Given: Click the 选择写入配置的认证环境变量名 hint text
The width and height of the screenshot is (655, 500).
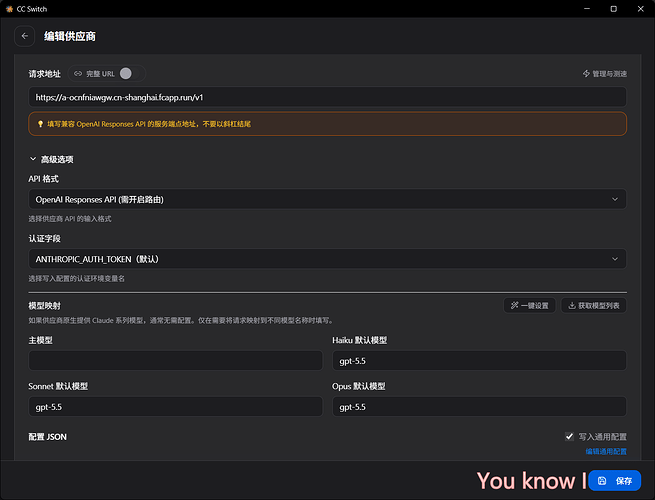Looking at the screenshot, I should tap(76, 279).
